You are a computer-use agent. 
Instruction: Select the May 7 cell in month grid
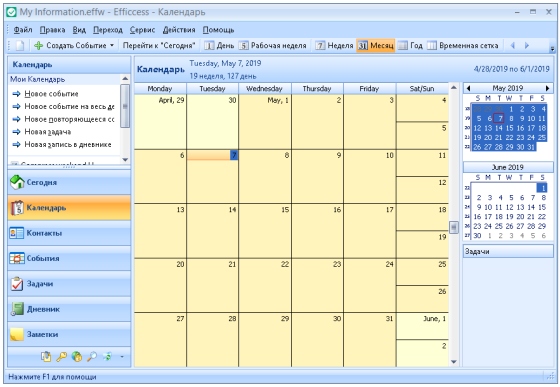(212, 176)
